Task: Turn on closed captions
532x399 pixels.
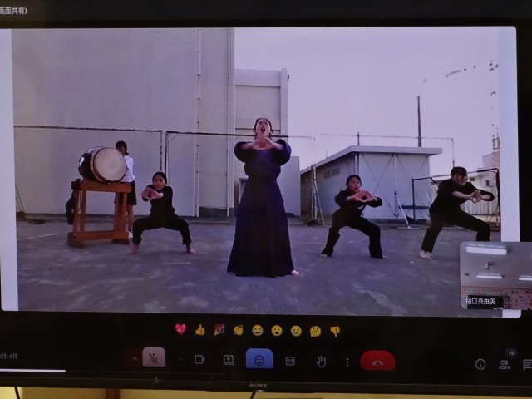Action: 290,361
